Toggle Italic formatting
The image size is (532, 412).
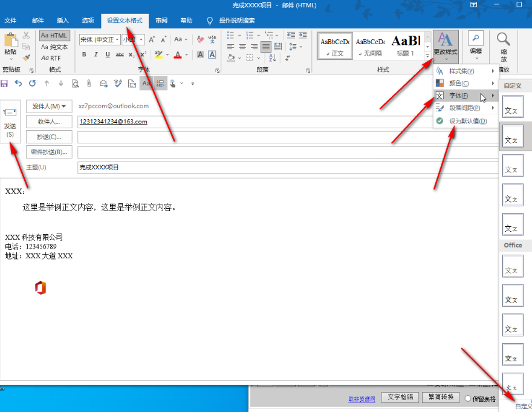pos(96,54)
